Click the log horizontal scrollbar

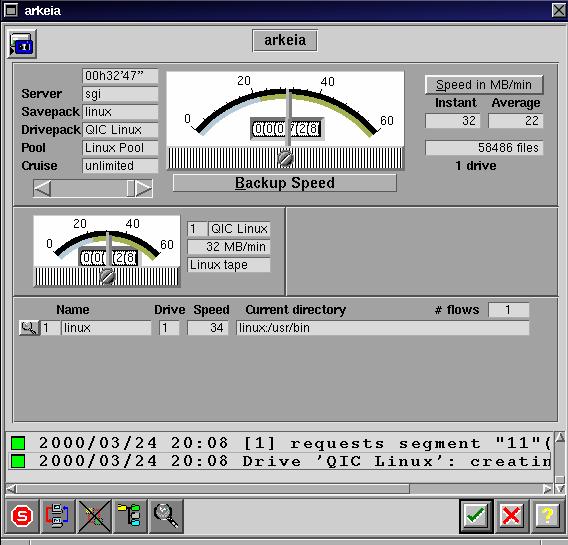point(279,489)
